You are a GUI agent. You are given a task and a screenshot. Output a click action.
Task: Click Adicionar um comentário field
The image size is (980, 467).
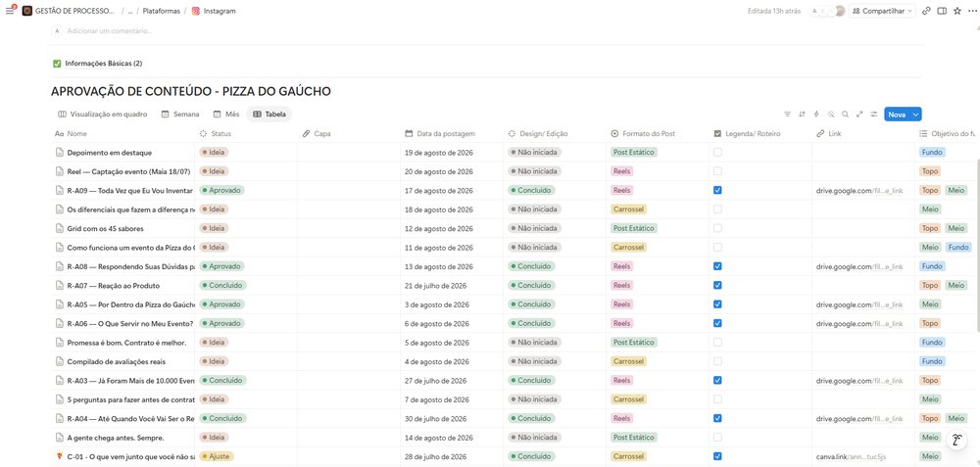pyautogui.click(x=110, y=30)
